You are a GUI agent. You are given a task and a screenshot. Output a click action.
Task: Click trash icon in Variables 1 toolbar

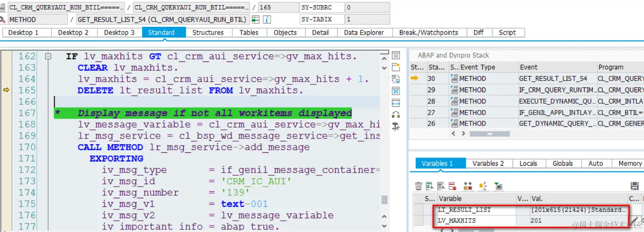419,186
